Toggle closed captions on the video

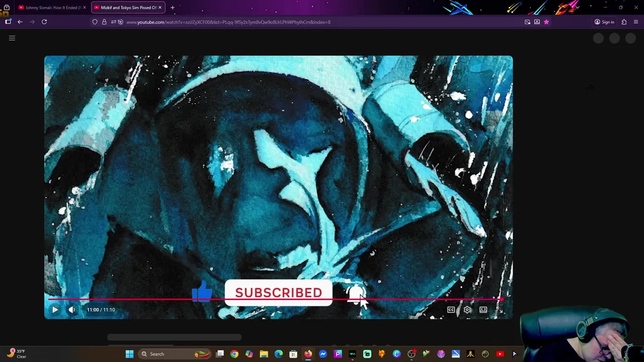pos(451,310)
